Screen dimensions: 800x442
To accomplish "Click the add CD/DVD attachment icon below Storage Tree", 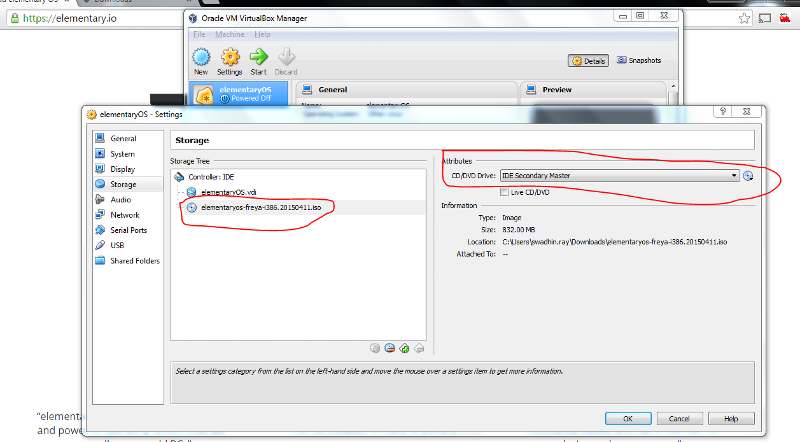I will tap(375, 349).
